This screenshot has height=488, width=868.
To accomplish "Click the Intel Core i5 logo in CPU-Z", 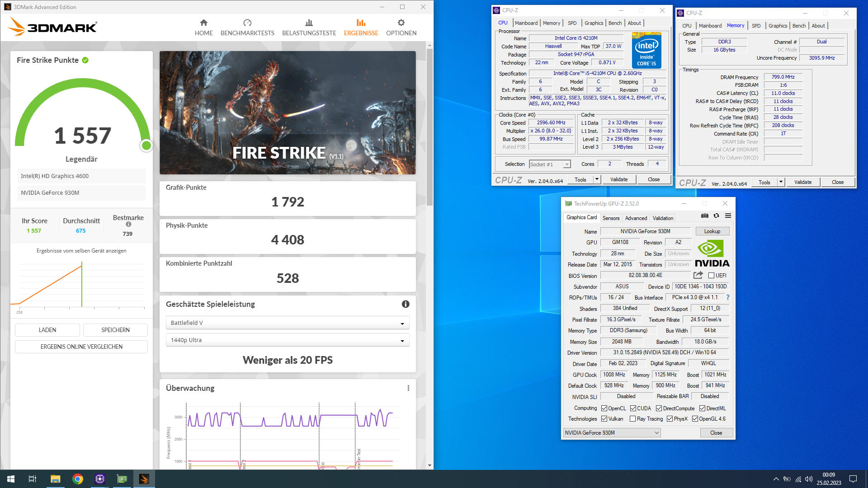I will click(x=646, y=50).
